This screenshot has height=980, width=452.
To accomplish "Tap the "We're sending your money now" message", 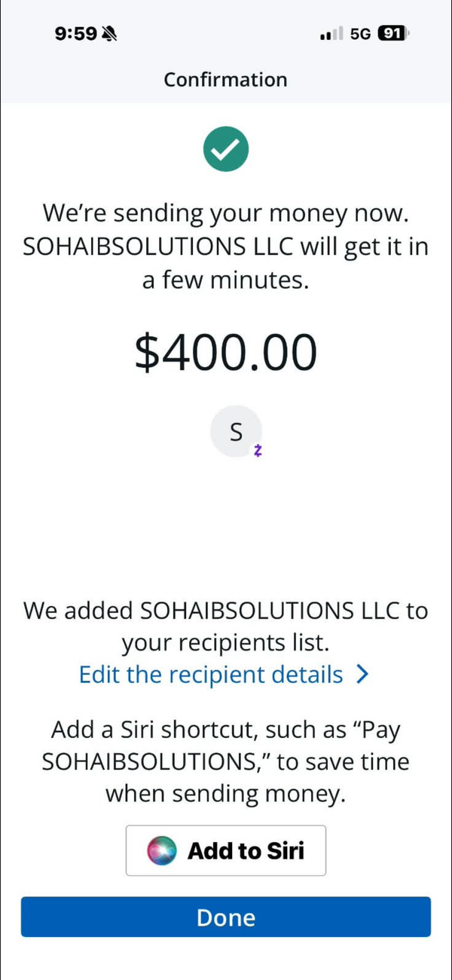I will [226, 213].
